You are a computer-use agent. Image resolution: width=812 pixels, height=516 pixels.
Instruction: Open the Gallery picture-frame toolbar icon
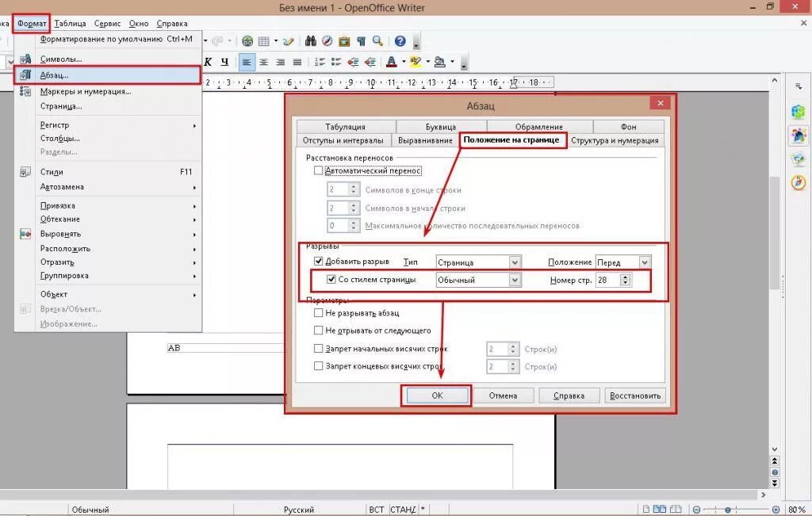coord(344,41)
